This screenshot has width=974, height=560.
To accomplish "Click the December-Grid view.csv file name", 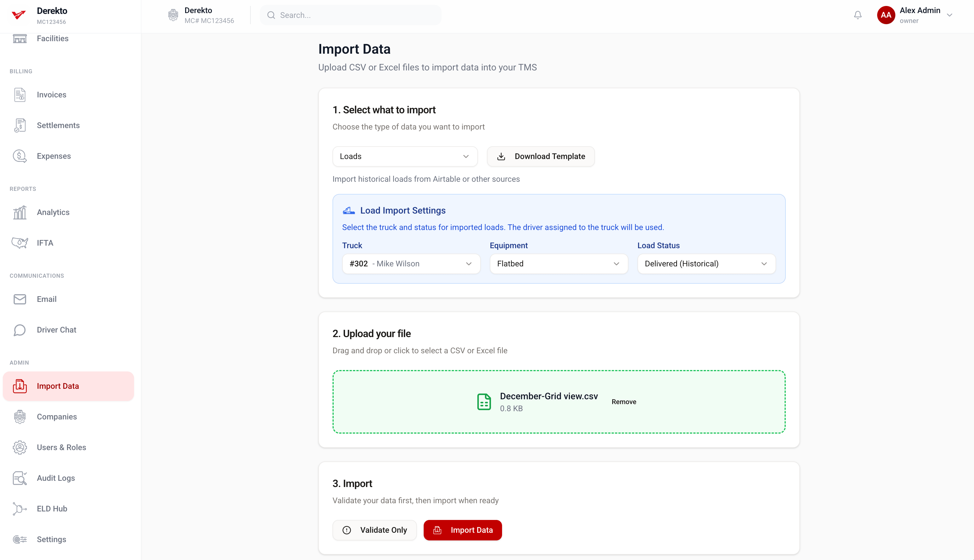I will (549, 396).
